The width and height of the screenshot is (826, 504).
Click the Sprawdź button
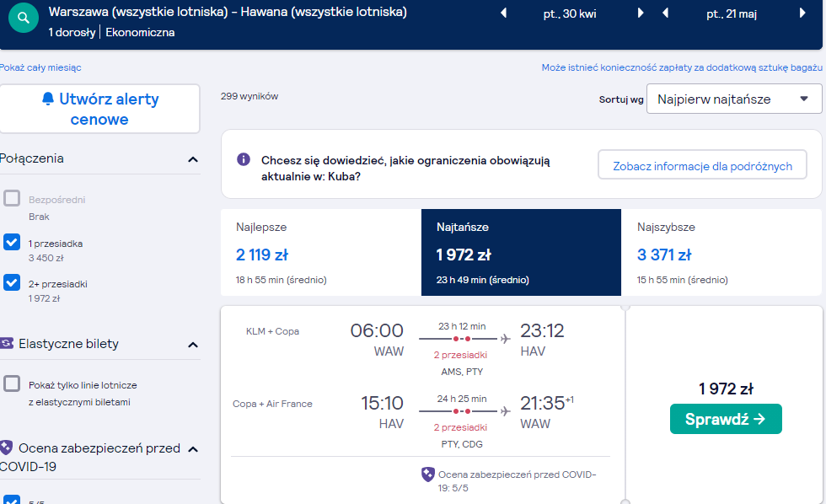tap(726, 419)
